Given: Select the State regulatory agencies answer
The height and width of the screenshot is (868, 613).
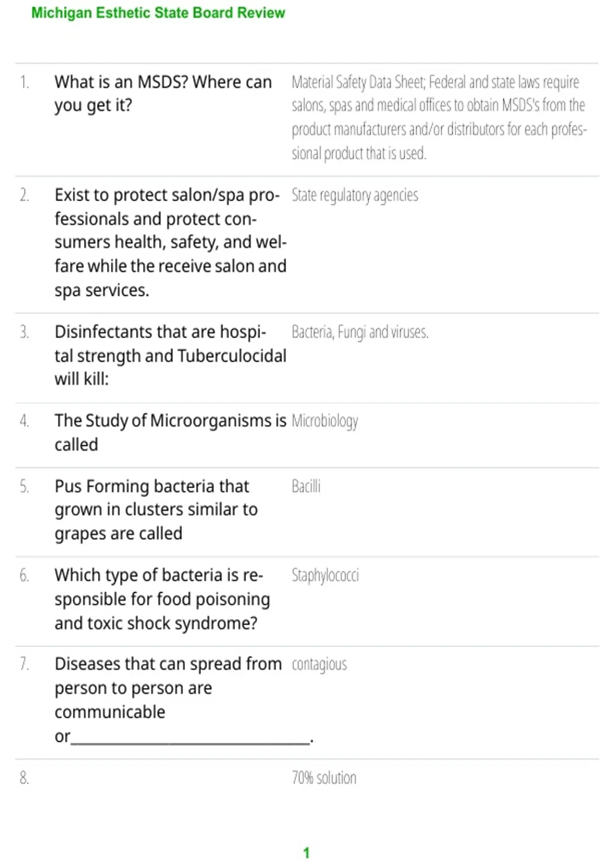Looking at the screenshot, I should (355, 195).
